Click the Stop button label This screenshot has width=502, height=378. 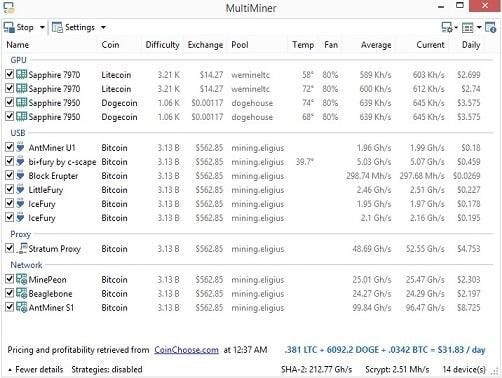tap(25, 27)
